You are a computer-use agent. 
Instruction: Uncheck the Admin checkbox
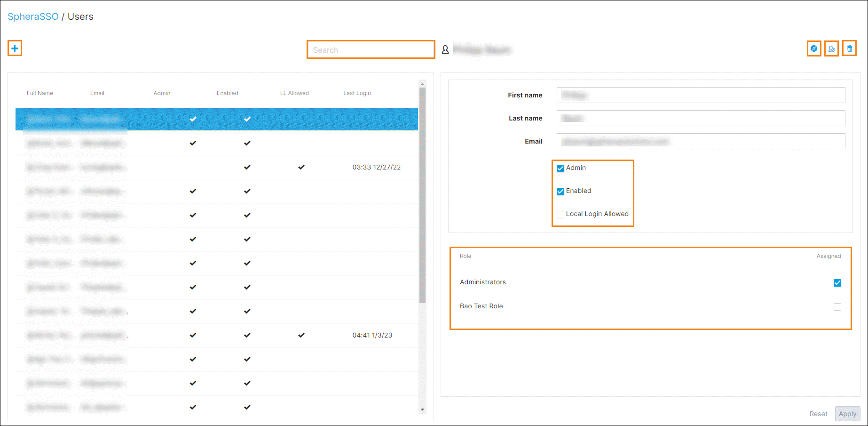560,169
